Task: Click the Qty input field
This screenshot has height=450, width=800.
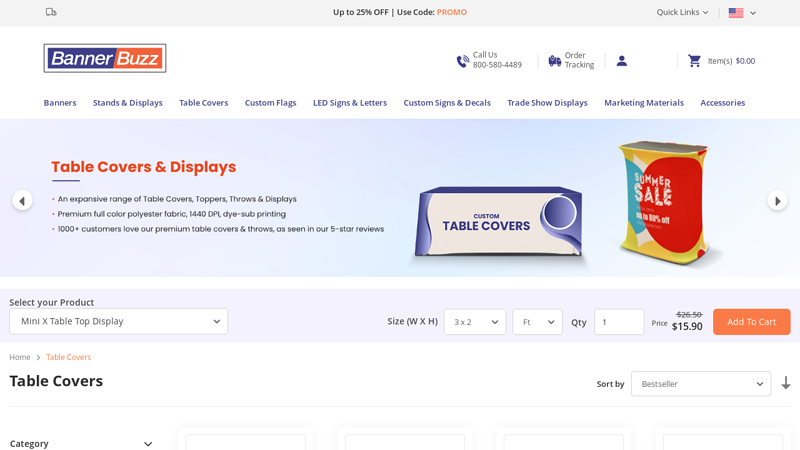Action: 619,322
